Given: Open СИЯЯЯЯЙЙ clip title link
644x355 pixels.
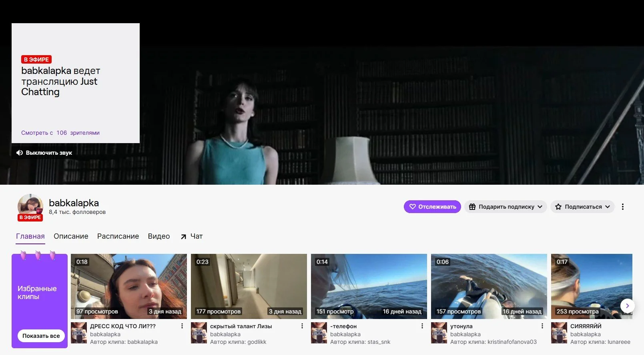Looking at the screenshot, I should (586, 326).
